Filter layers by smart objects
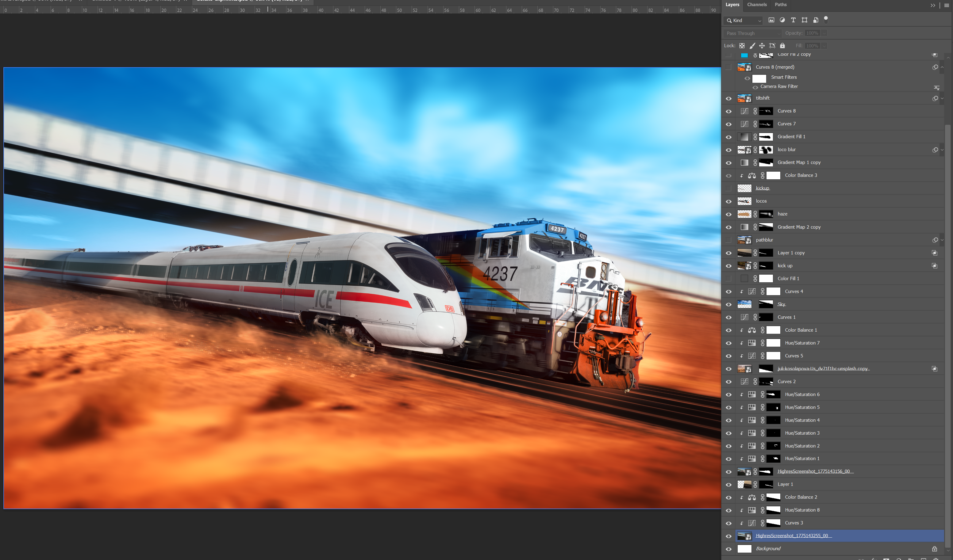 coord(816,20)
